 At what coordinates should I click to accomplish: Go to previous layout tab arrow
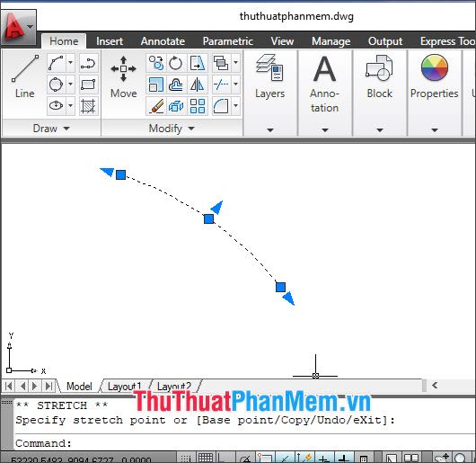tap(22, 387)
